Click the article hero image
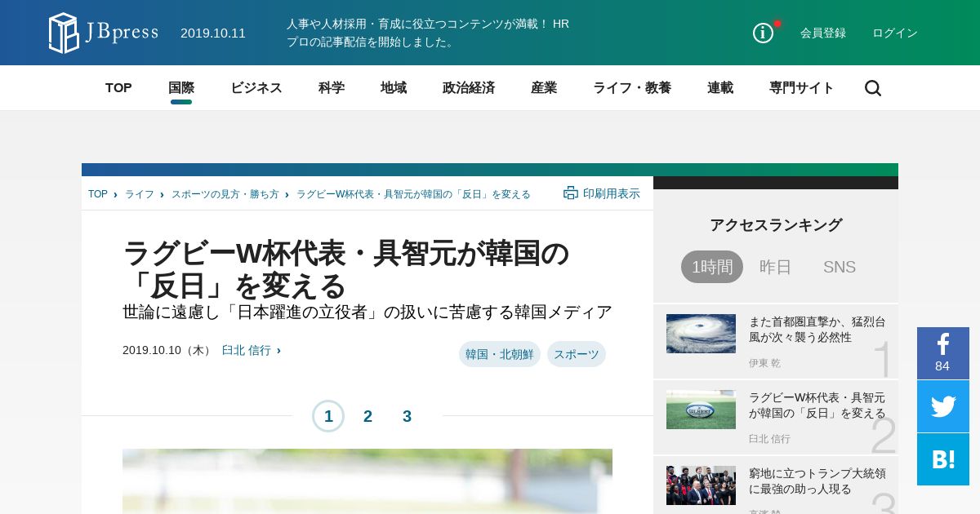Image resolution: width=980 pixels, height=514 pixels. 367,481
